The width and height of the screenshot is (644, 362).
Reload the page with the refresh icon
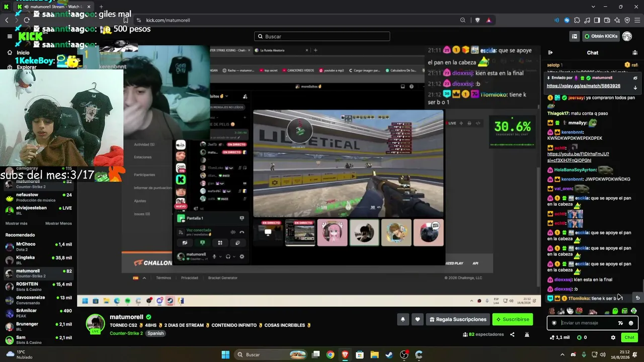click(x=27, y=20)
